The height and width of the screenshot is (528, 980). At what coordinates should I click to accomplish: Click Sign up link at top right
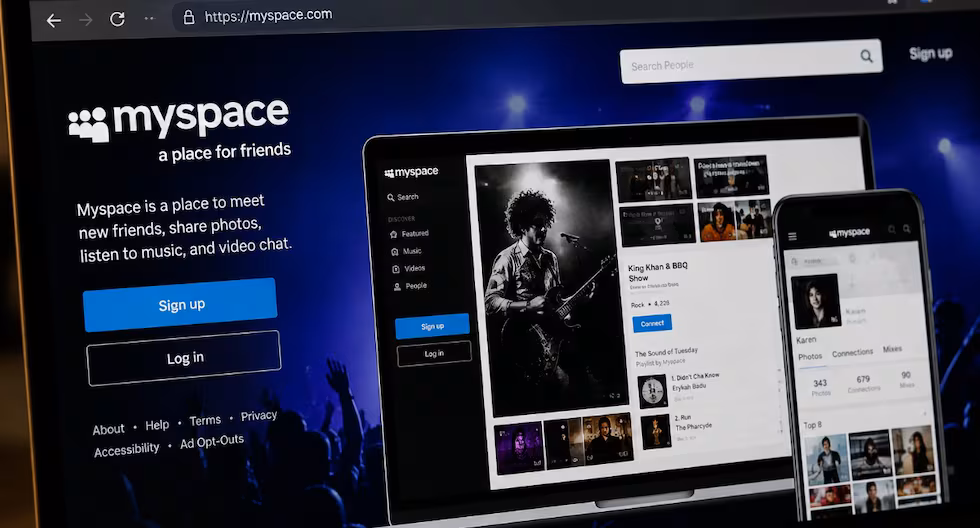(931, 53)
